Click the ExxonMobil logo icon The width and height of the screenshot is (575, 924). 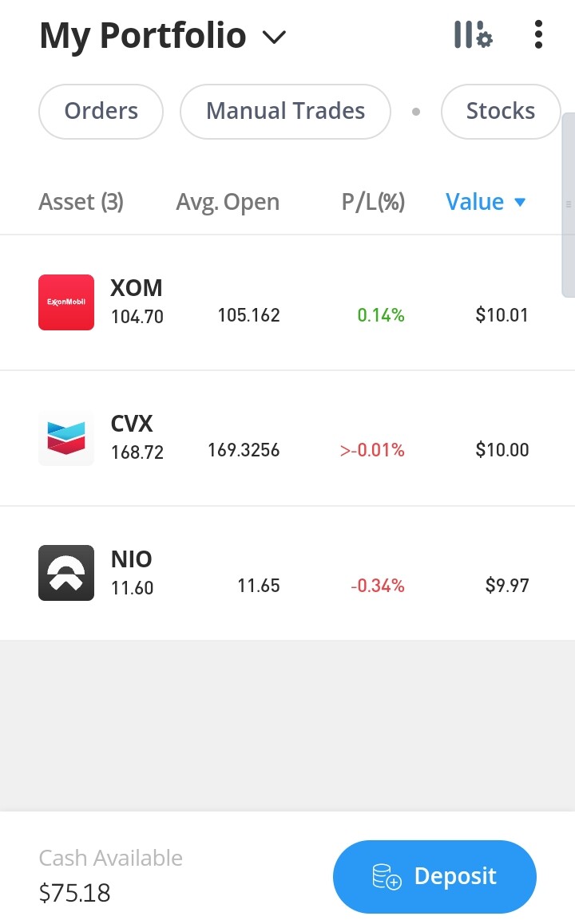[x=66, y=302]
